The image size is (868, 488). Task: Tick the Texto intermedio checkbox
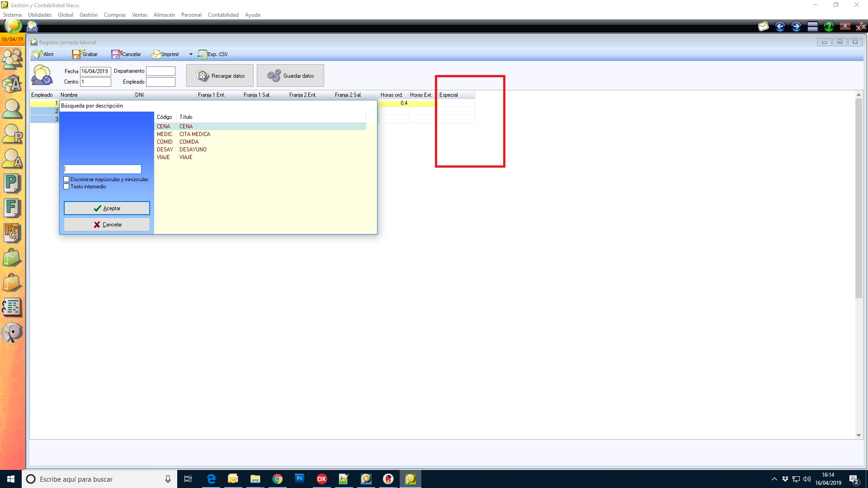point(66,187)
